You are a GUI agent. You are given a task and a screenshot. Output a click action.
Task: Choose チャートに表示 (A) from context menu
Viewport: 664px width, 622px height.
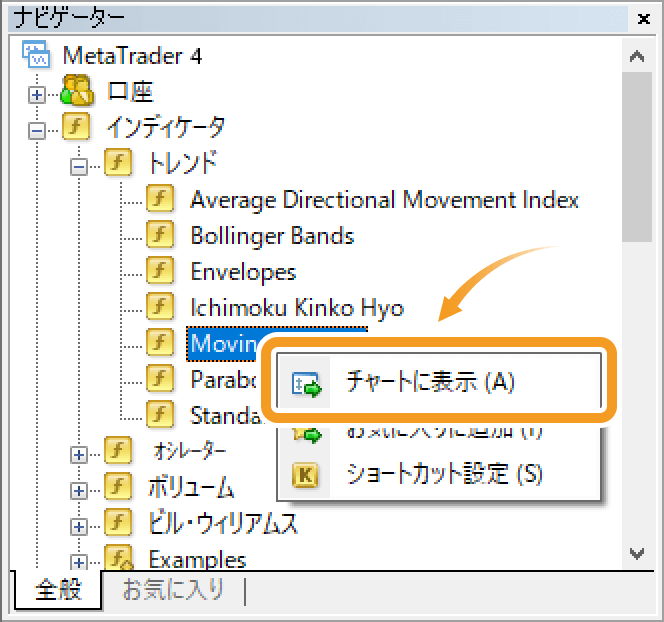tap(440, 381)
